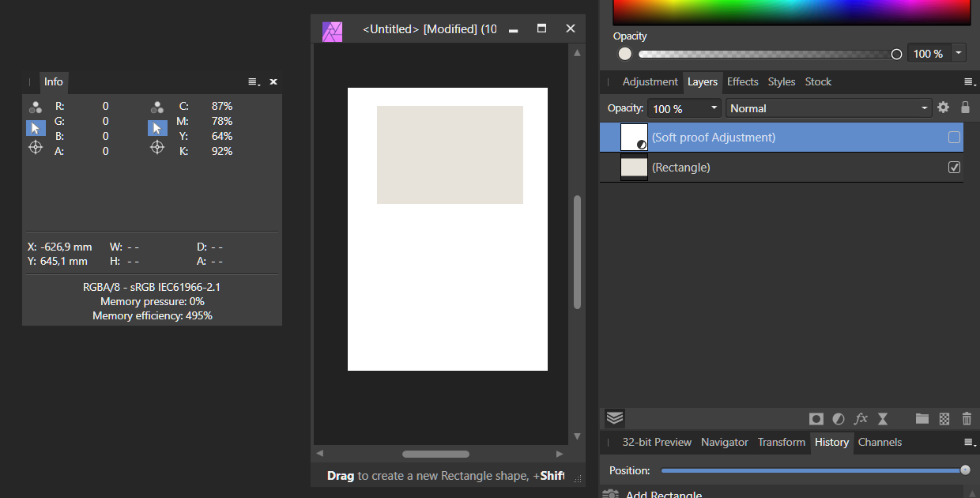Click the crosshair target icon in Info panel
The height and width of the screenshot is (498, 980).
35,147
